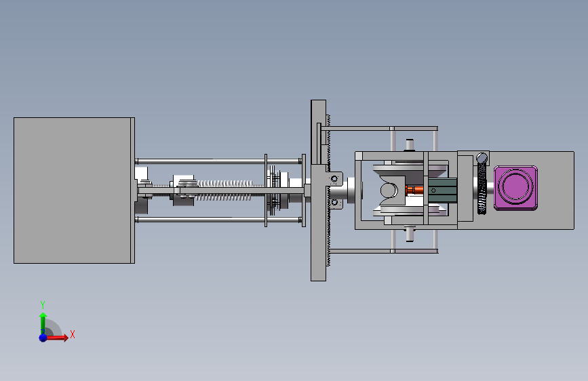
Task: Click the 'Y' label on the triad
Action: 43,304
